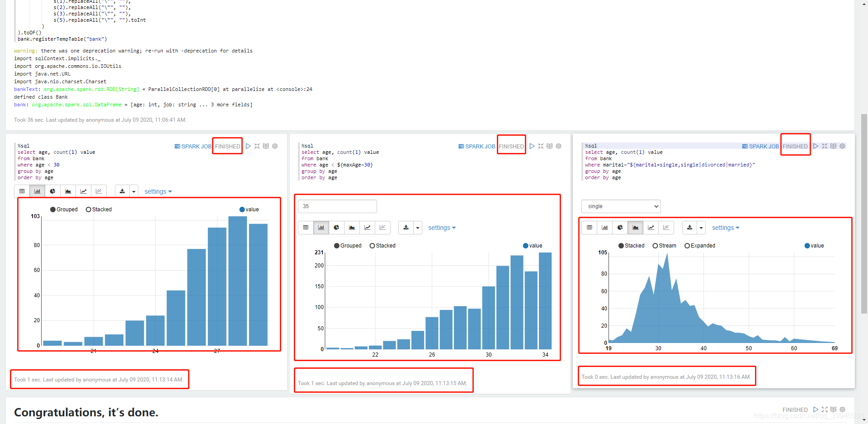Activate area chart view in marital chart

coord(635,228)
